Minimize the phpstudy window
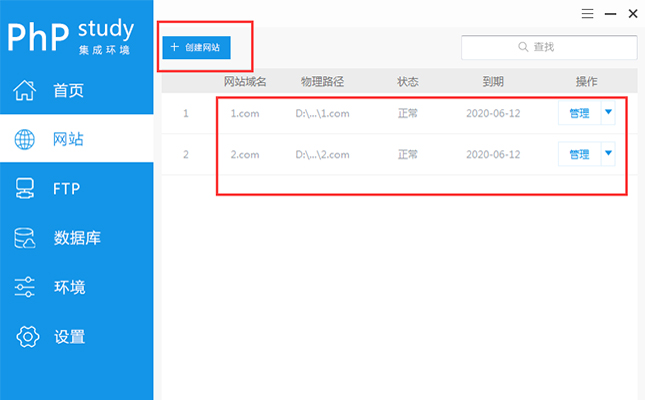This screenshot has width=645, height=400. (x=610, y=14)
